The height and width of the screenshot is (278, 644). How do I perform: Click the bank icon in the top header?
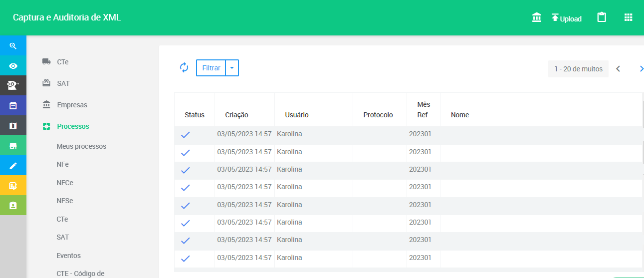(537, 17)
